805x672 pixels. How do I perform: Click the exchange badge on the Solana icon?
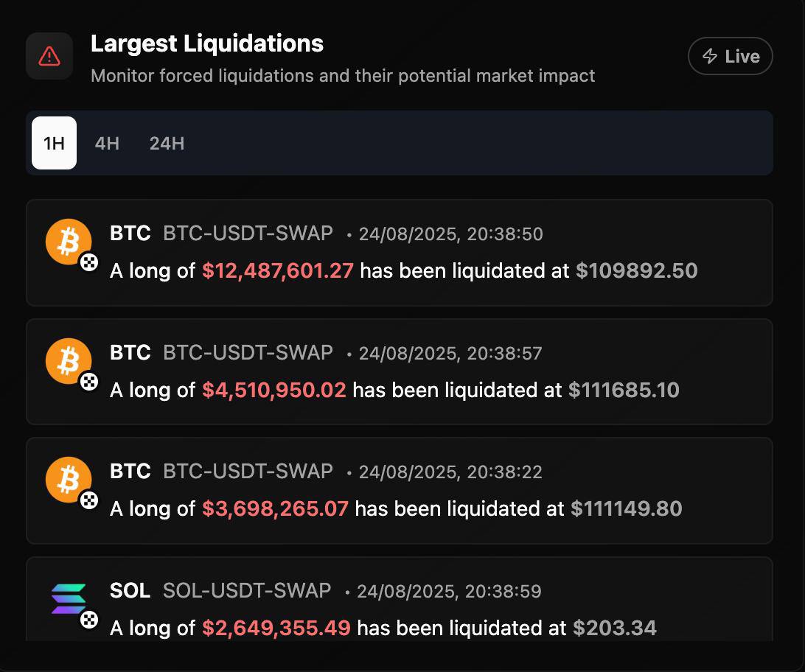(x=89, y=620)
